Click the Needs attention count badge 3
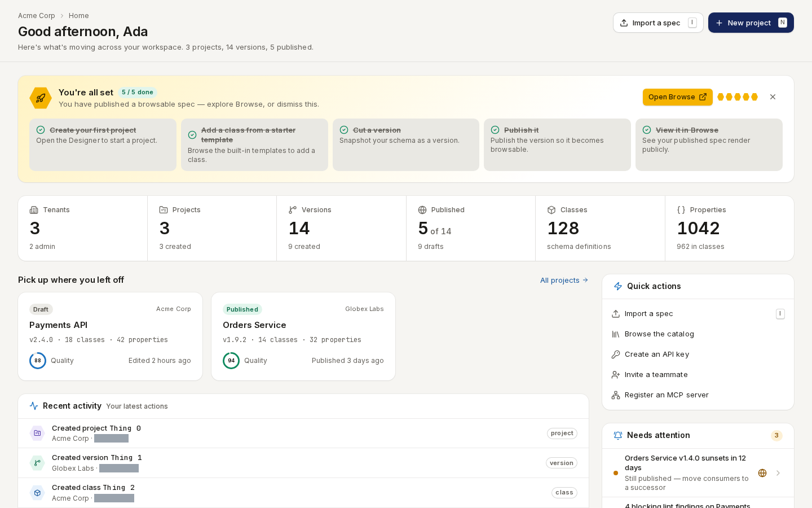The width and height of the screenshot is (812, 508). point(776,435)
